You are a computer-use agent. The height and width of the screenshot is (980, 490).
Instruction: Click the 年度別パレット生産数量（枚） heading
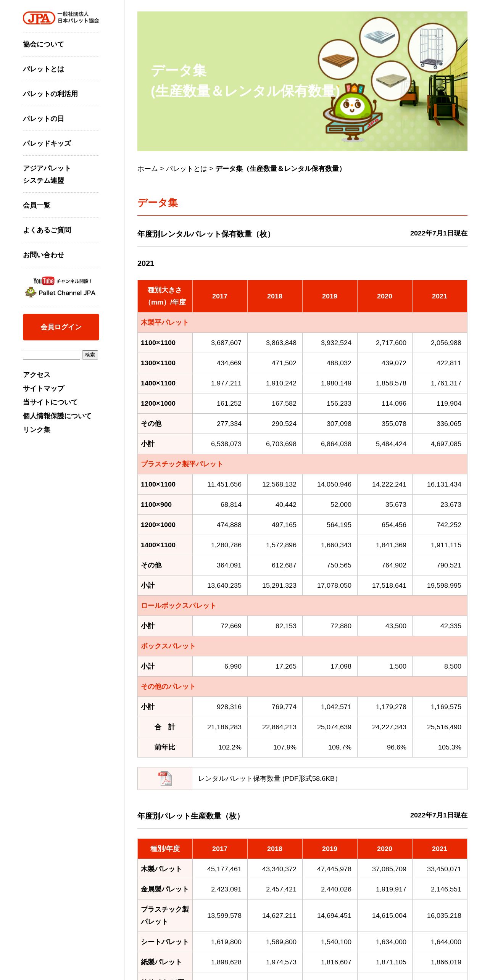coord(190,816)
